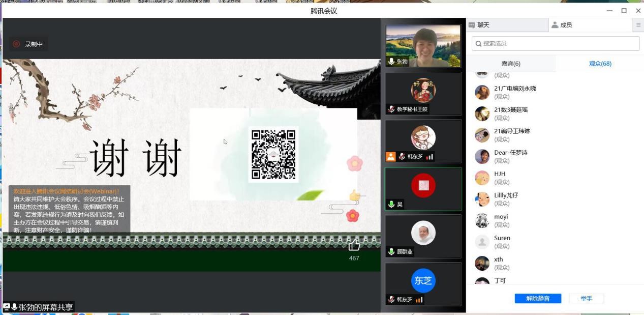
Task: Click the muted mic icon for 教学秘书王皎
Action: click(x=391, y=109)
